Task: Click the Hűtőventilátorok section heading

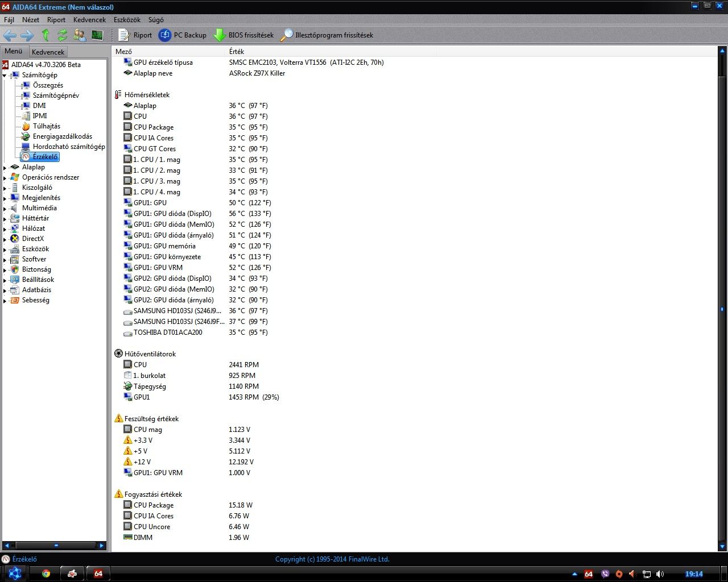Action: [x=150, y=354]
